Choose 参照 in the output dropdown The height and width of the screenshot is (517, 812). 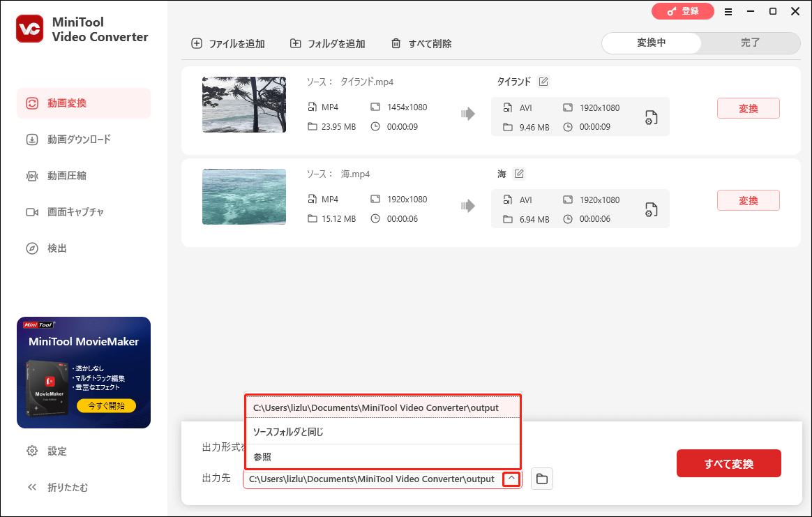pyautogui.click(x=383, y=456)
